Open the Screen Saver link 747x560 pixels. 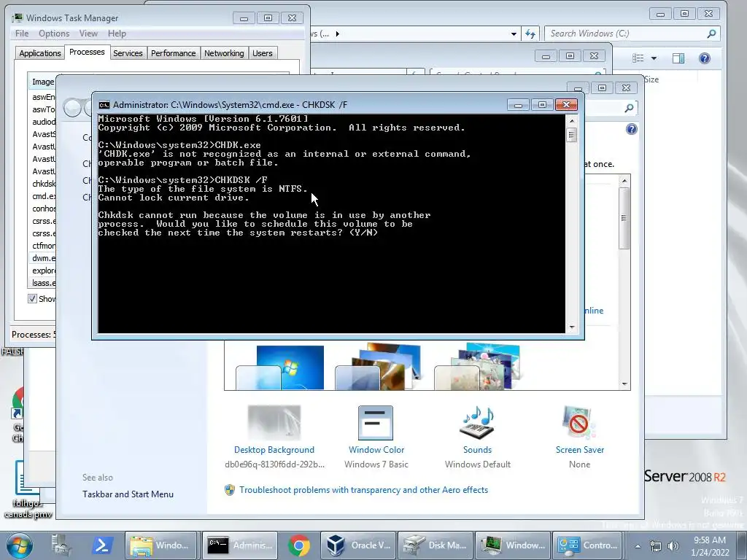coord(580,449)
